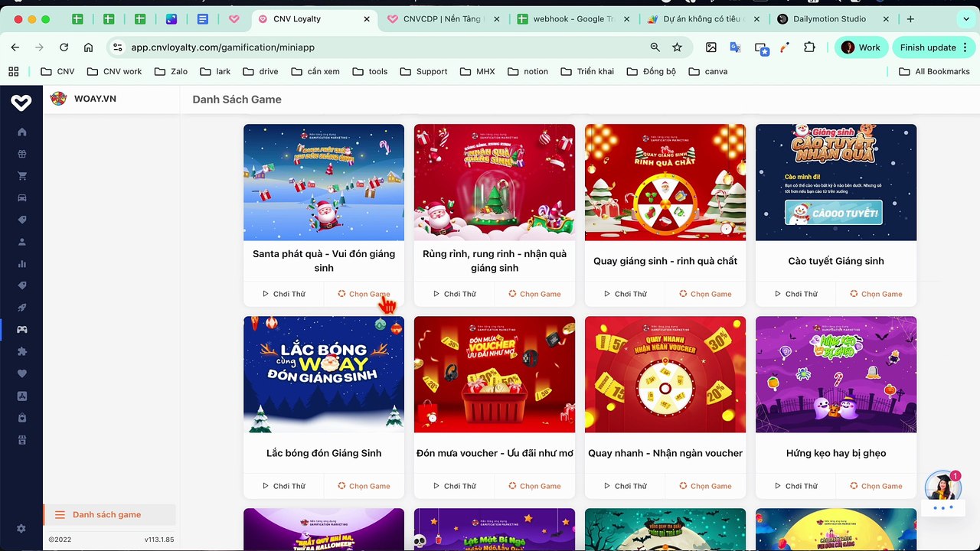The image size is (980, 551).
Task: Open the user profile icon in the sidebar
Action: (21, 242)
